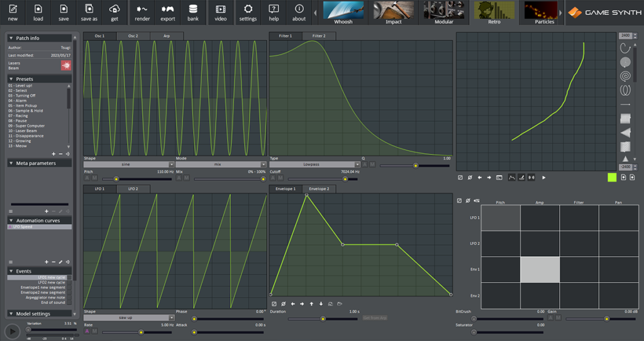Screen dimensions: 644x341
Task: Open the about info icon
Action: click(299, 9)
